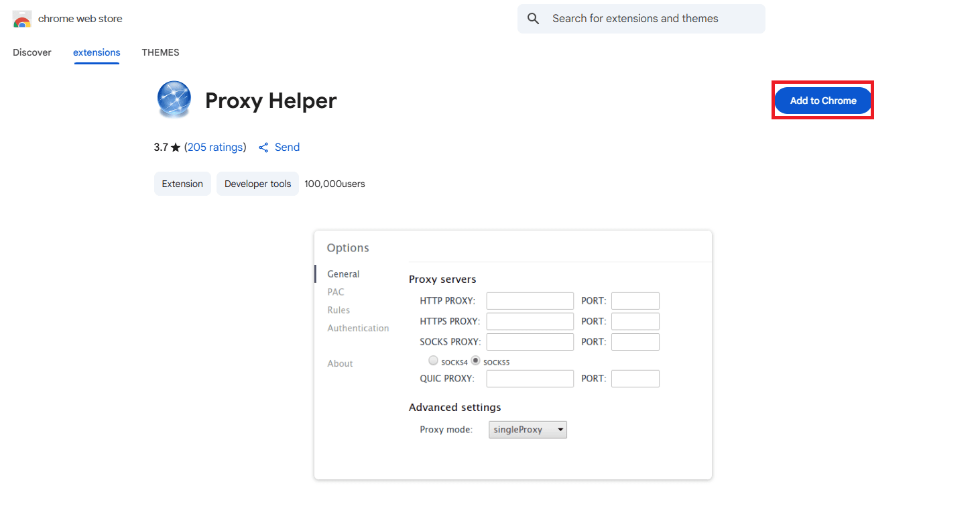The height and width of the screenshot is (531, 980).
Task: Expand the PAC settings section
Action: click(335, 292)
